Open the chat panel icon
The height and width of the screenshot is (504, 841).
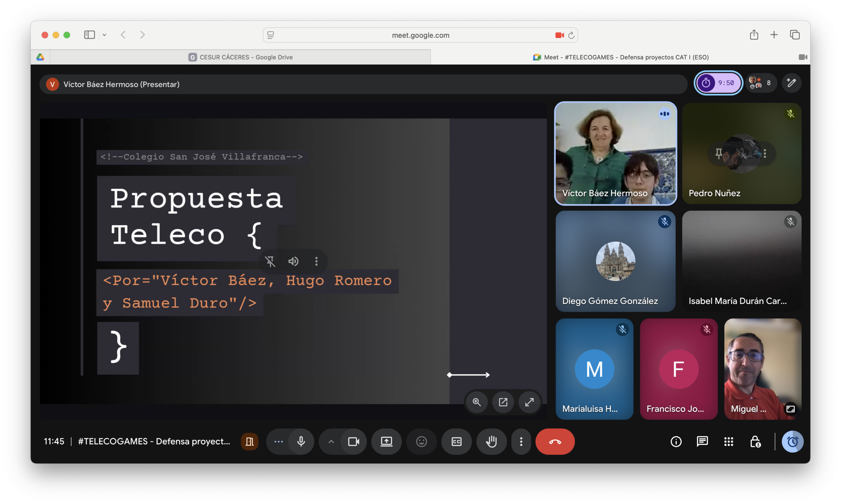tap(702, 442)
